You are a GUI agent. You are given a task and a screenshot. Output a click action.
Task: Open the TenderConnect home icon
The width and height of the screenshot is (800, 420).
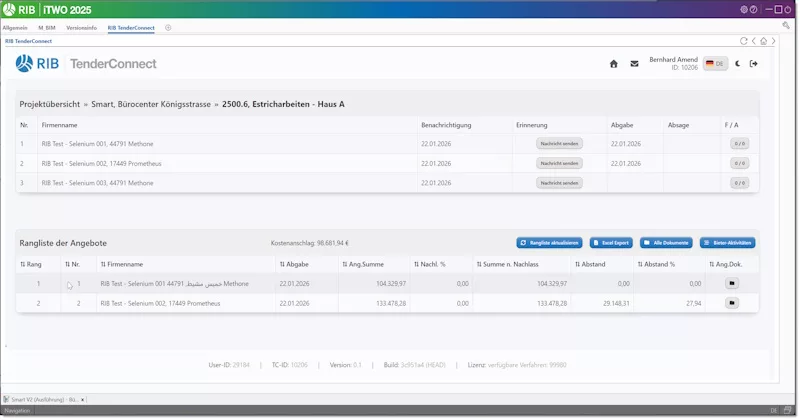tap(614, 64)
